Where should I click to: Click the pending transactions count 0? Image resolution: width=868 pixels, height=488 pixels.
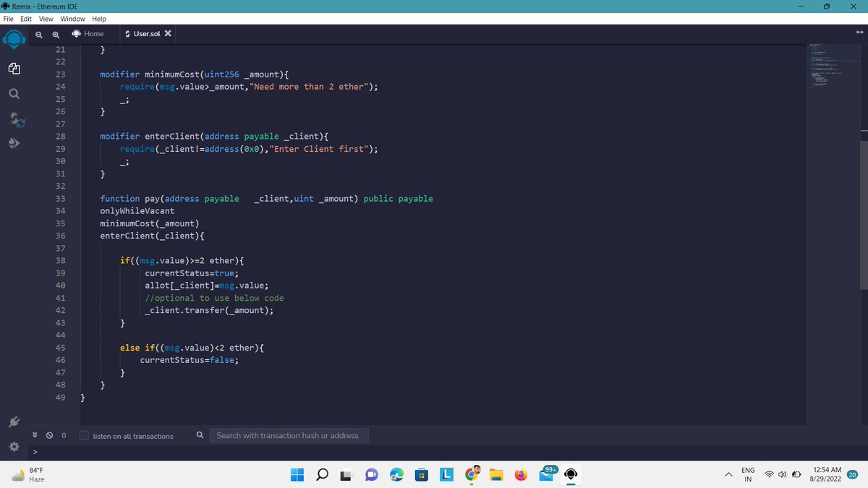click(64, 436)
